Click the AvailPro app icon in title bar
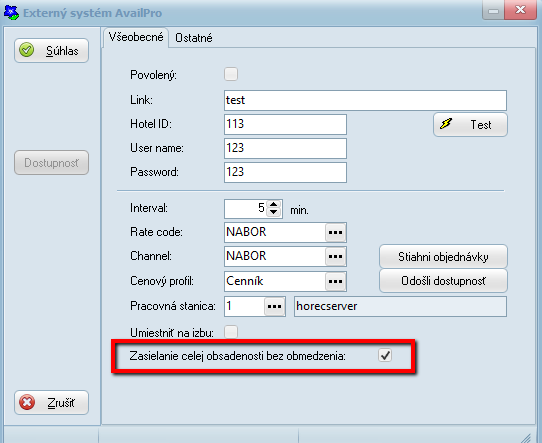Viewport: 542px width, 443px height. pos(11,12)
